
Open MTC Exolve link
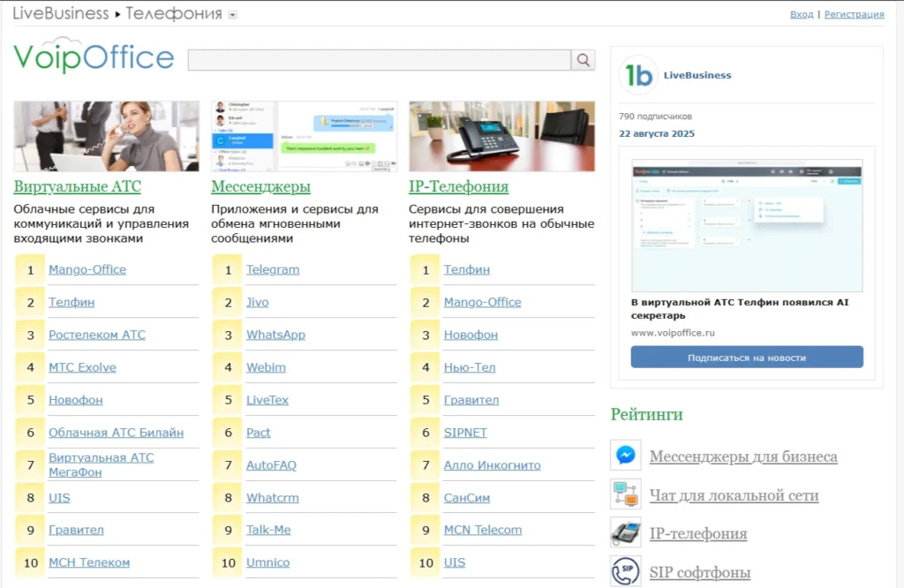[x=82, y=367]
